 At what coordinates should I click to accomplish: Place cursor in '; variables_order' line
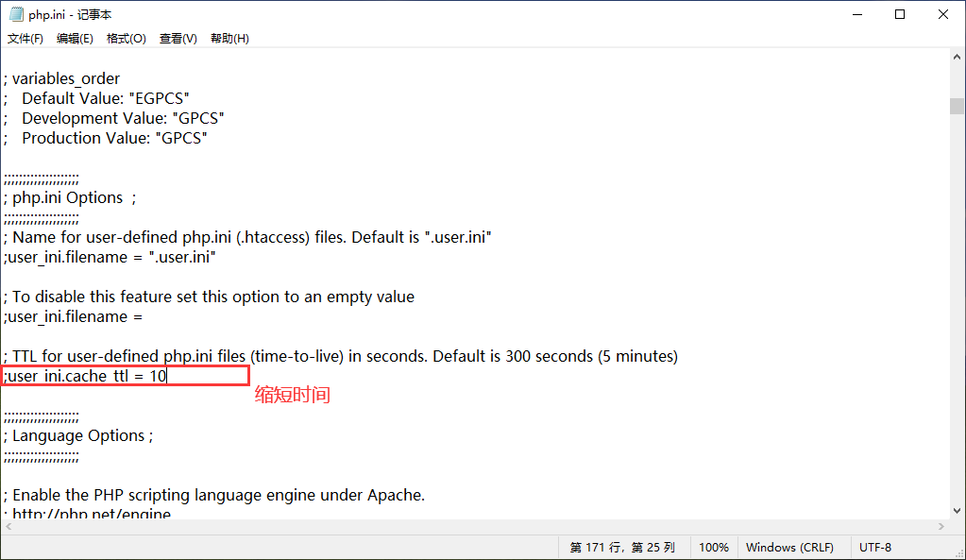[x=61, y=79]
